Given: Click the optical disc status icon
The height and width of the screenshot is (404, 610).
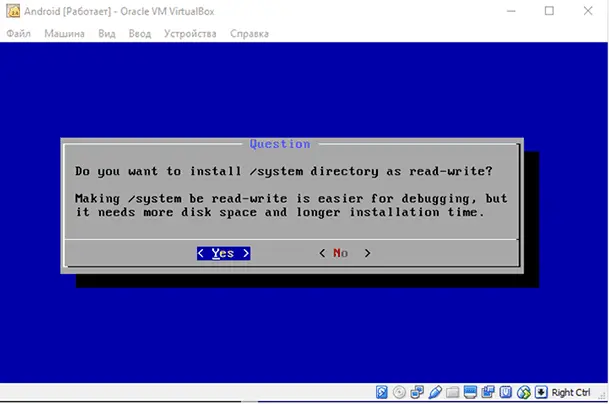Looking at the screenshot, I should (399, 392).
